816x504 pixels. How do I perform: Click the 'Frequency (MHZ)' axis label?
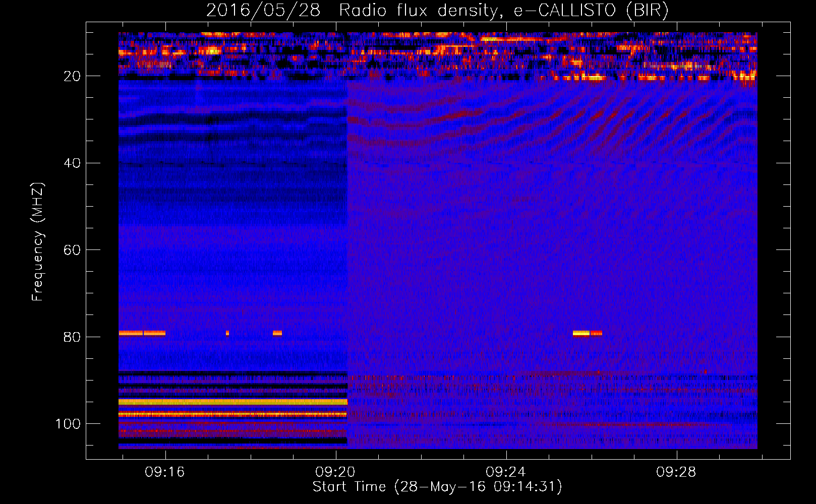38,242
